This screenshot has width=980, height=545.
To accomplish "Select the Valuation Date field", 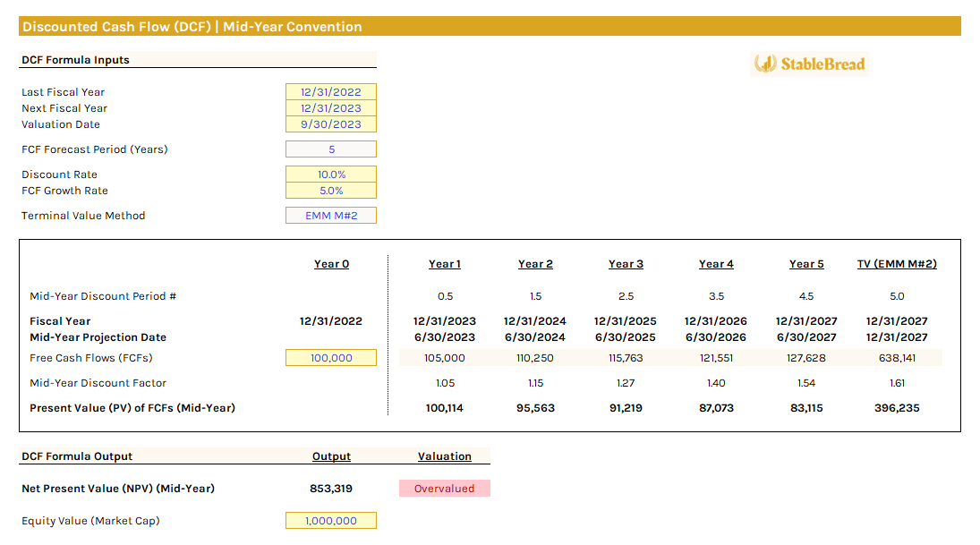I will 331,123.
